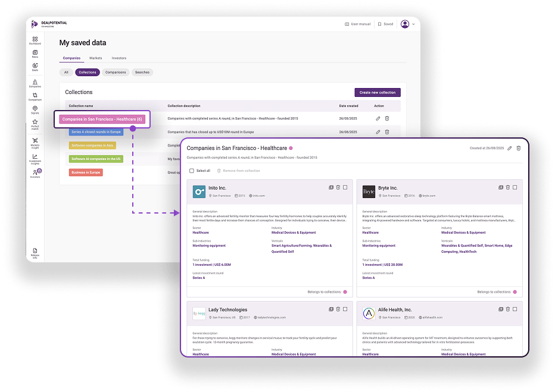Click the Belongs to collections dot on Inito card
This screenshot has height=392, width=555.
(345, 292)
